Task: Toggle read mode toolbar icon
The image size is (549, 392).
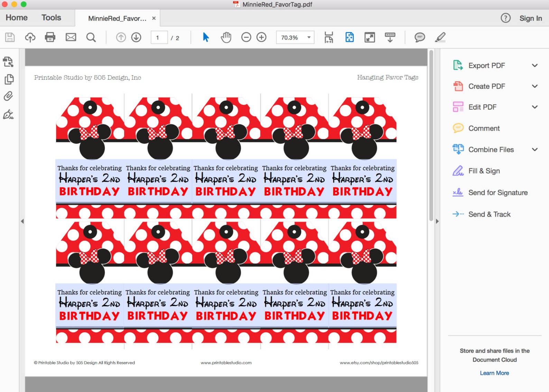Action: pos(390,37)
